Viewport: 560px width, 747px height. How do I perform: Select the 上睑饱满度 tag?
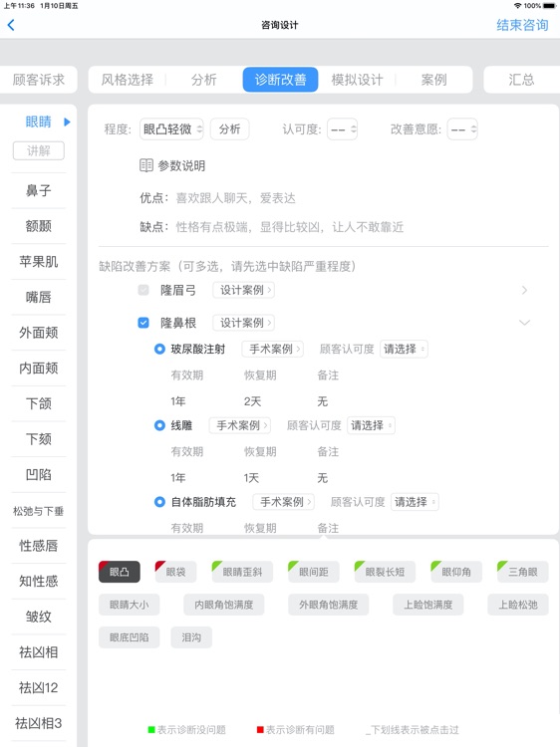(428, 605)
